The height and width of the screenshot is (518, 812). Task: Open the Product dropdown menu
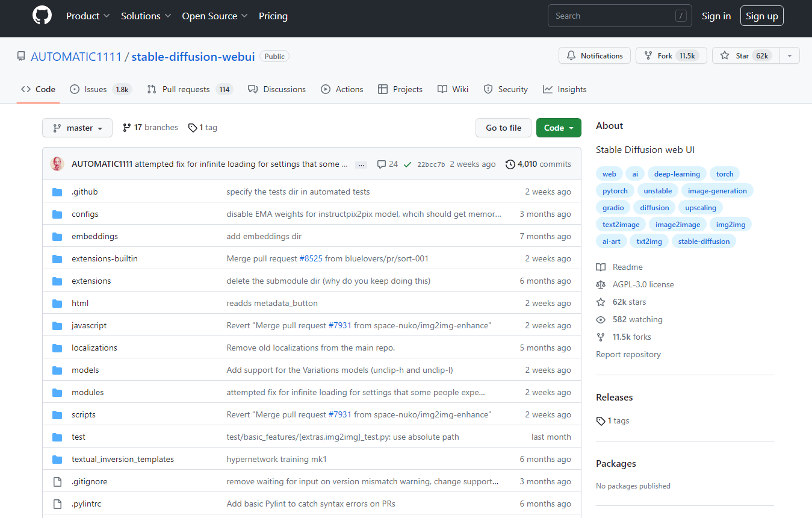88,16
